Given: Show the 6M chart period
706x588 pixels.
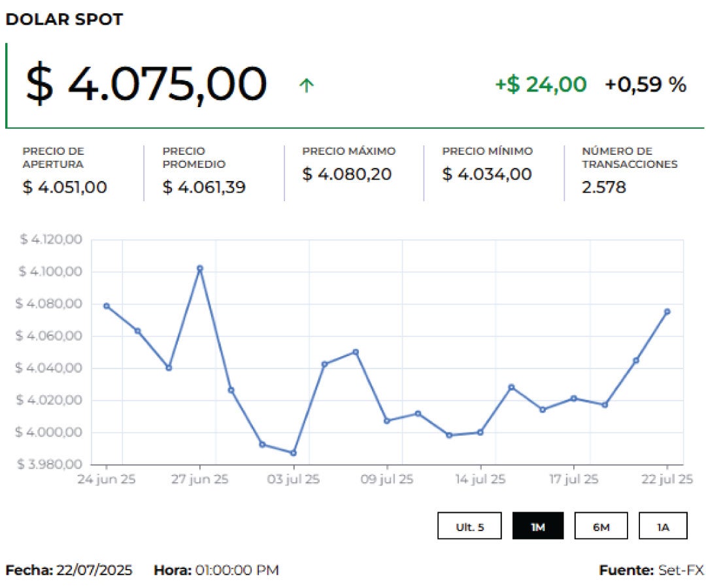Looking at the screenshot, I should 601,526.
